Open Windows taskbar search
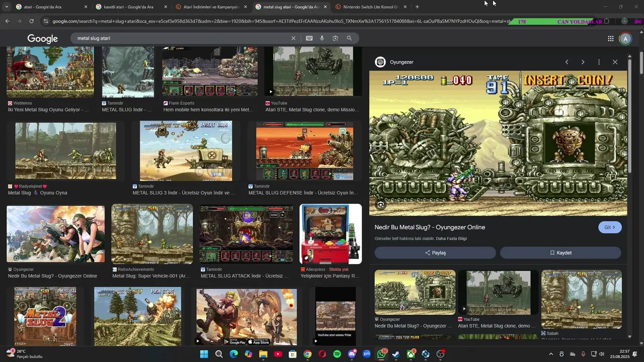 point(219,354)
